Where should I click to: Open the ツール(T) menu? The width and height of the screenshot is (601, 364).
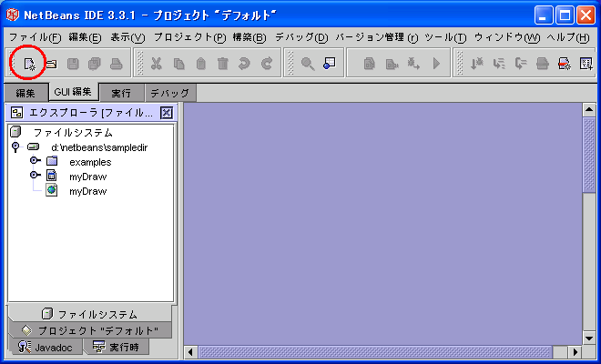pos(446,37)
